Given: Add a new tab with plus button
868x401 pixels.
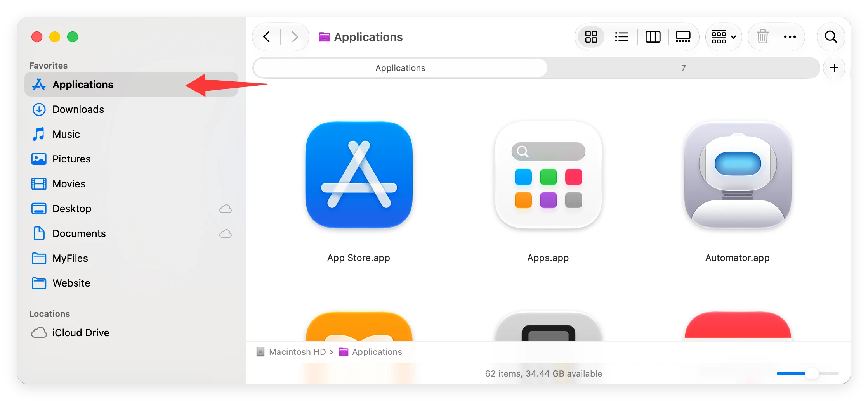Looking at the screenshot, I should coord(834,68).
